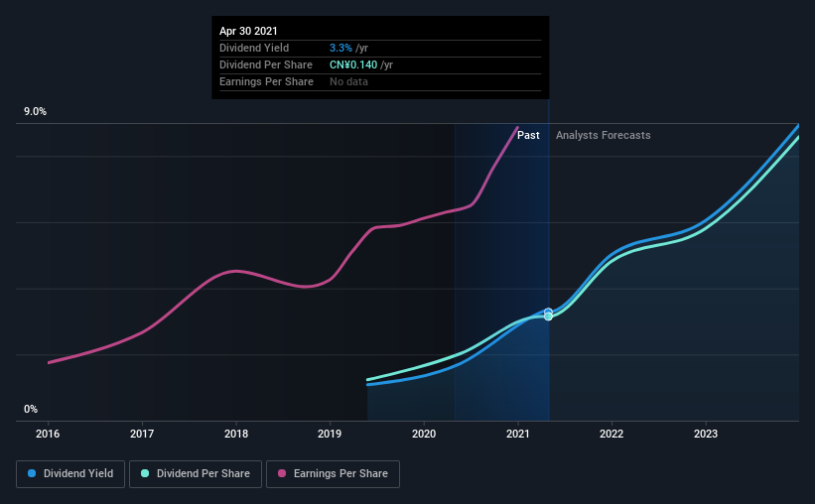Click the Analysts Forecasts label

tap(603, 135)
